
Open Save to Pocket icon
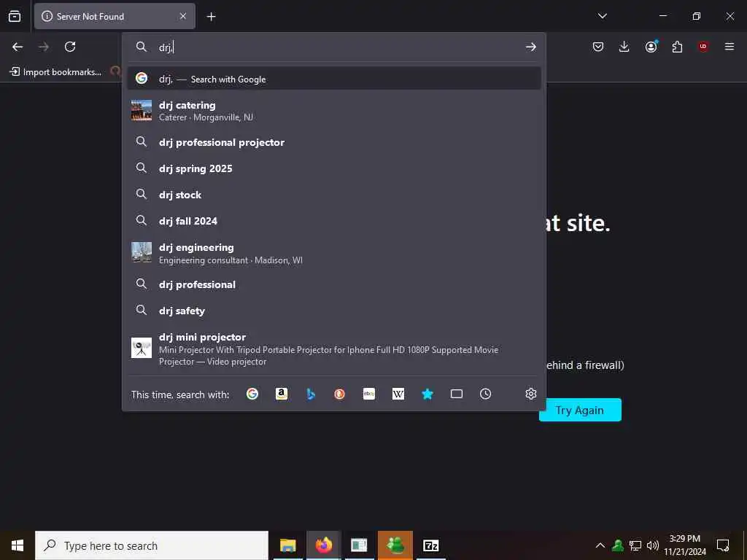(598, 47)
